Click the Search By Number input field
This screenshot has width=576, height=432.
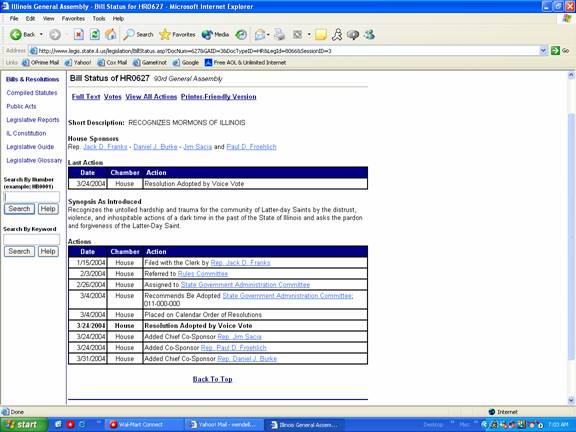click(32, 197)
